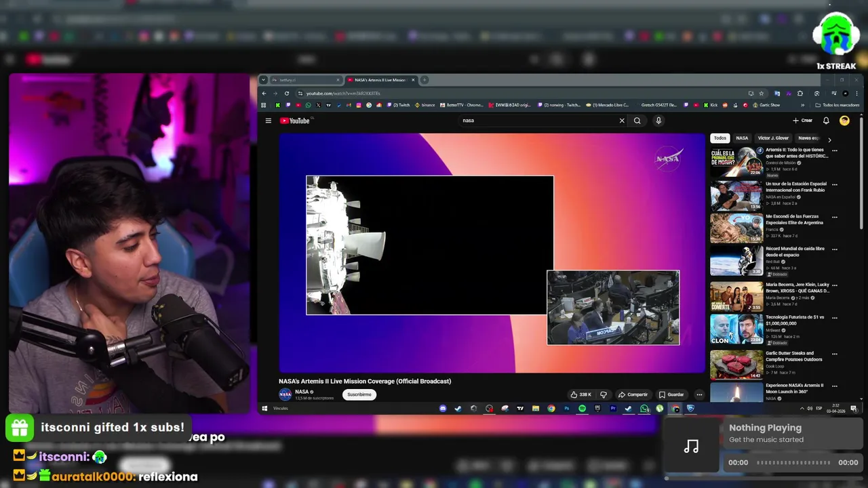Viewport: 868px width, 488px height.
Task: Open Discord from the taskbar
Action: [x=443, y=409]
